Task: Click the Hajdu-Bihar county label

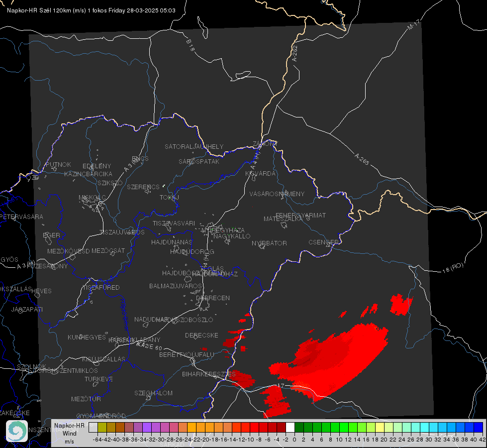Action: tap(124, 315)
